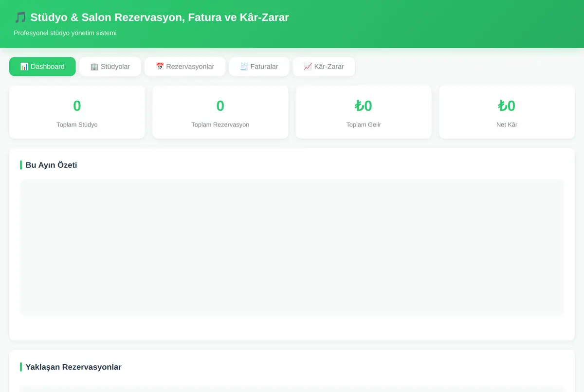
Task: Go to the Faturalar tab
Action: (259, 67)
